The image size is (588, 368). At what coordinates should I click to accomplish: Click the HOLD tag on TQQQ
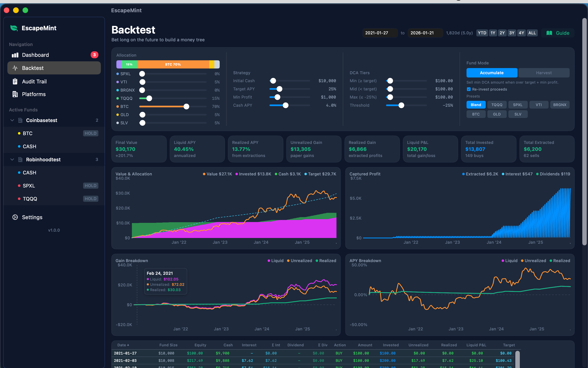pyautogui.click(x=91, y=199)
